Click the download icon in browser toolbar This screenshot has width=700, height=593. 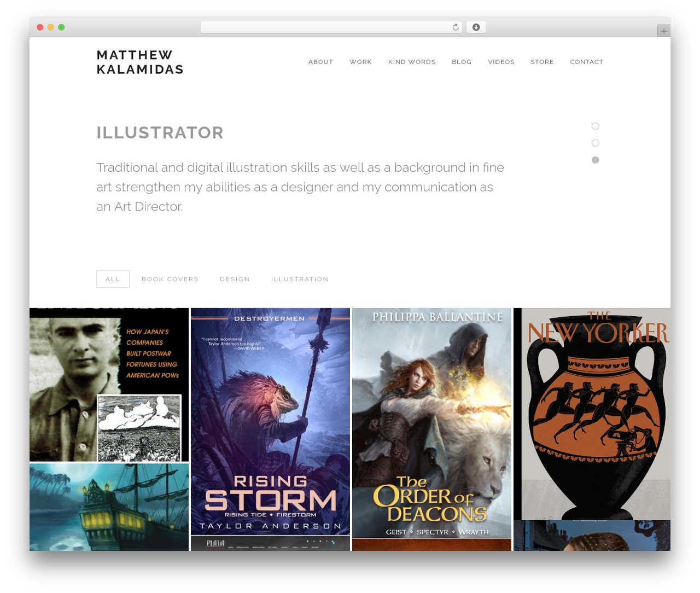pyautogui.click(x=476, y=27)
